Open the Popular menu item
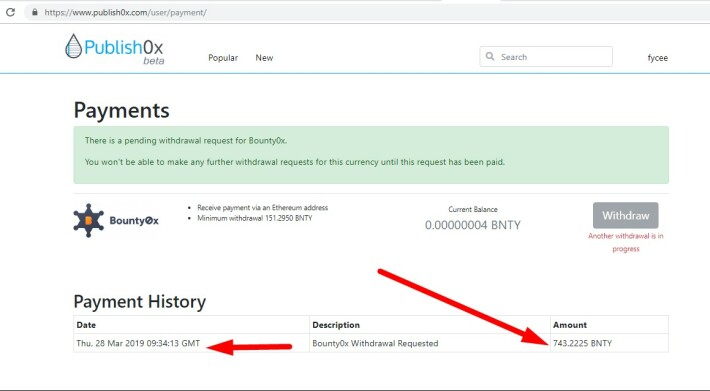 (x=223, y=58)
